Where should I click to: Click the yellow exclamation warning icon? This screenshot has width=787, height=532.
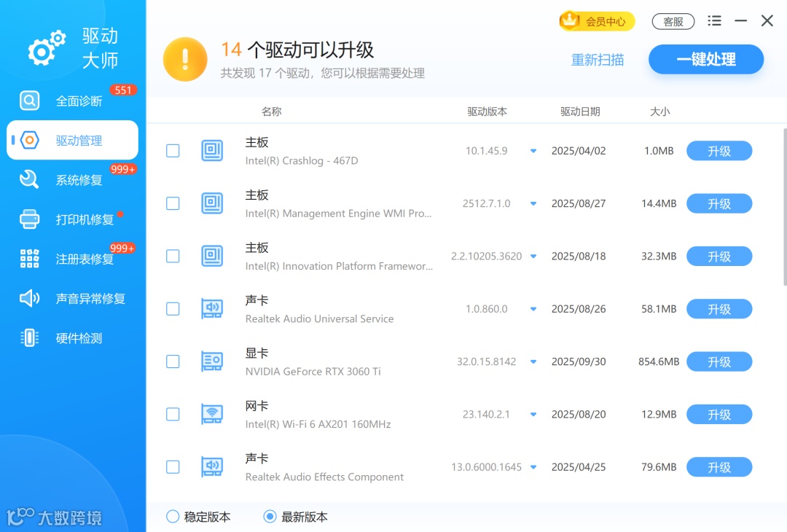185,59
